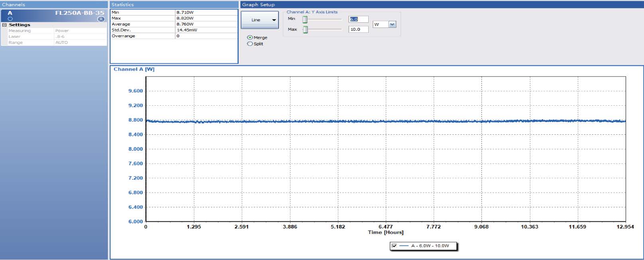644x260 pixels.
Task: Collapse the Settings tree section
Action: click(x=4, y=25)
